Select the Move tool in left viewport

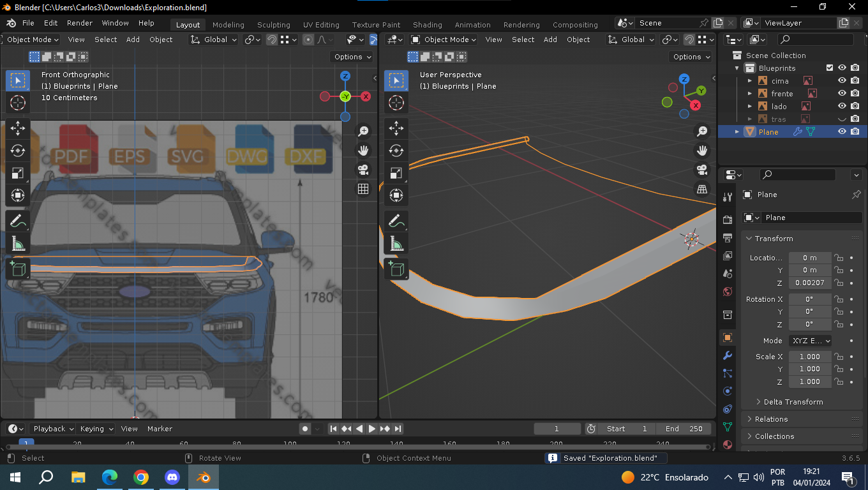pyautogui.click(x=18, y=128)
